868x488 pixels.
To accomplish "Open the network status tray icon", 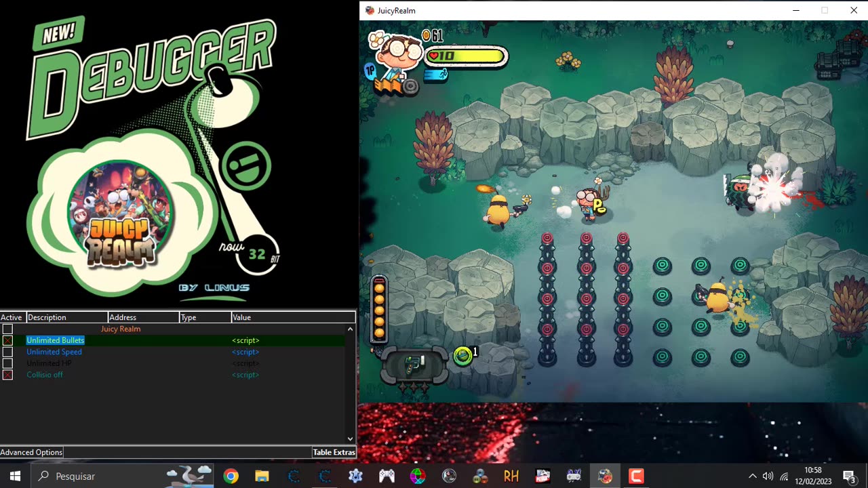I will [785, 476].
